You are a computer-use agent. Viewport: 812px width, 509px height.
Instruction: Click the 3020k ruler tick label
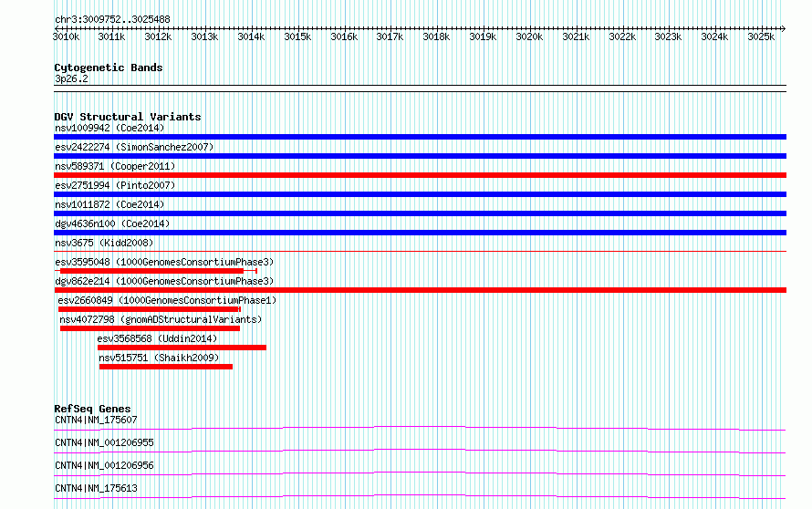(529, 36)
